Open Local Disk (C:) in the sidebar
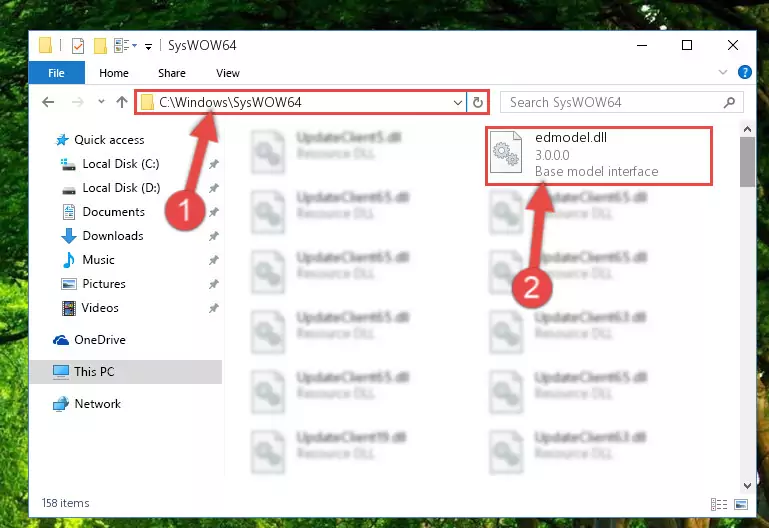The width and height of the screenshot is (769, 528). (121, 164)
